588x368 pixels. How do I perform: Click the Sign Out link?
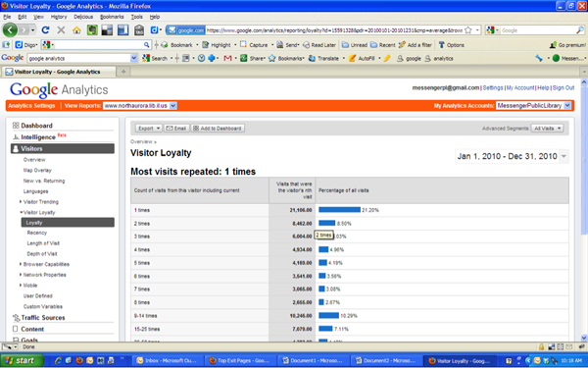(x=563, y=88)
